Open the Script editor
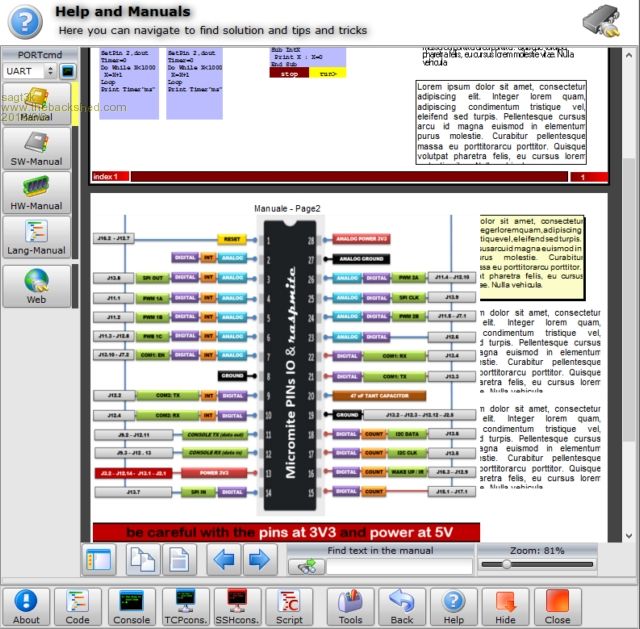 coord(290,606)
